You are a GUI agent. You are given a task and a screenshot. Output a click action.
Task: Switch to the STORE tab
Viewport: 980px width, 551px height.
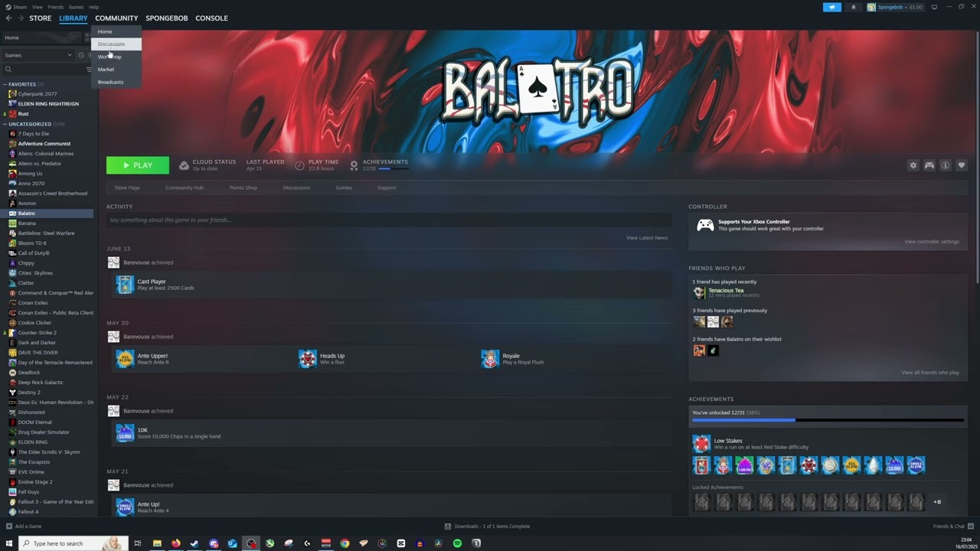(41, 18)
